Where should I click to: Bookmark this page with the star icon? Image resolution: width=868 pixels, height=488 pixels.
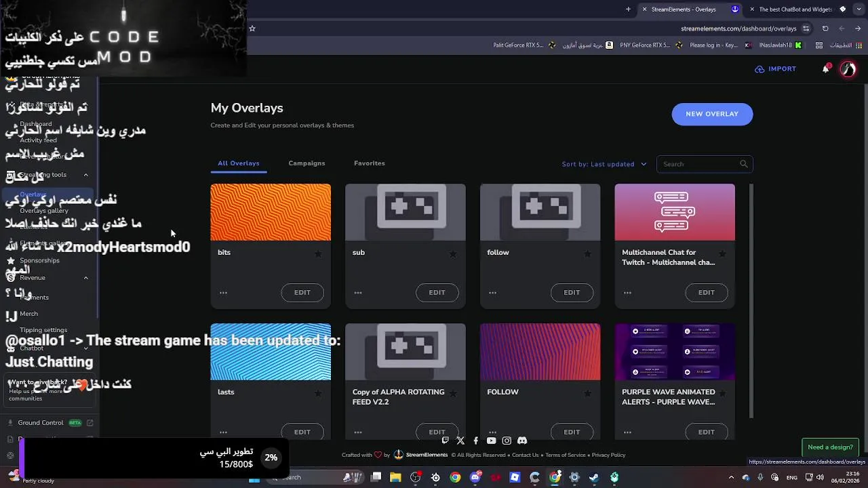pos(252,28)
